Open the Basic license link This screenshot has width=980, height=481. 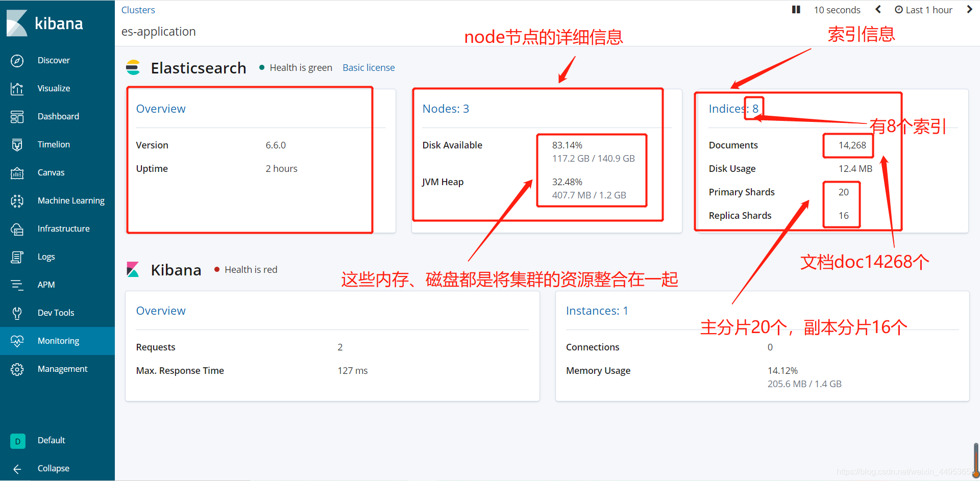coord(369,68)
